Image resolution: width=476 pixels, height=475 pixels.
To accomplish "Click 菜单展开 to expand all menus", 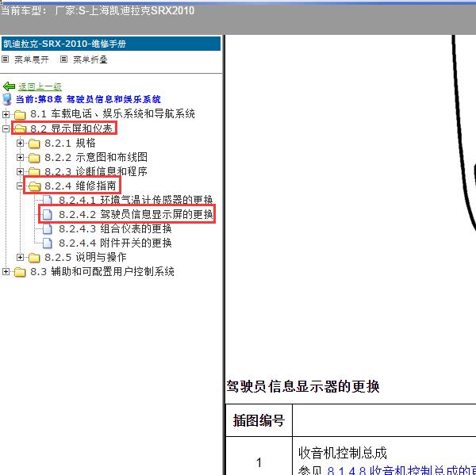I will [32, 59].
